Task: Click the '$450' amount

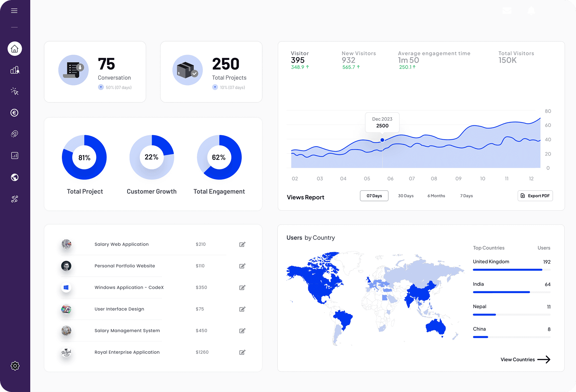Action: point(201,330)
